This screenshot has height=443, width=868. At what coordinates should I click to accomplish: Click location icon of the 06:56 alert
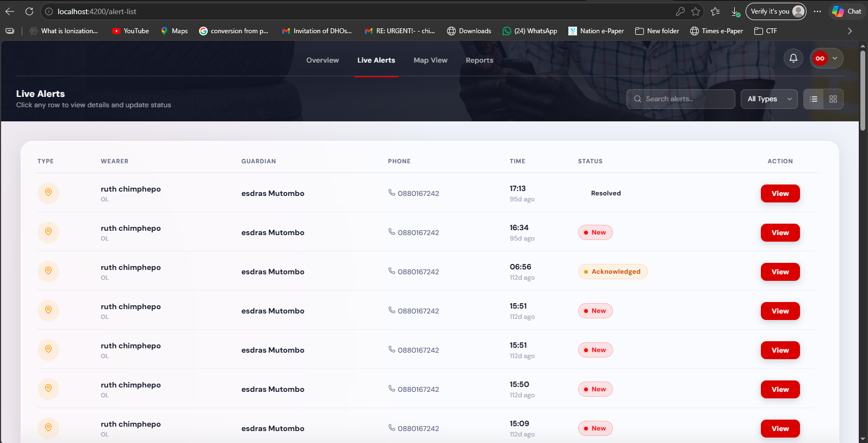click(48, 271)
